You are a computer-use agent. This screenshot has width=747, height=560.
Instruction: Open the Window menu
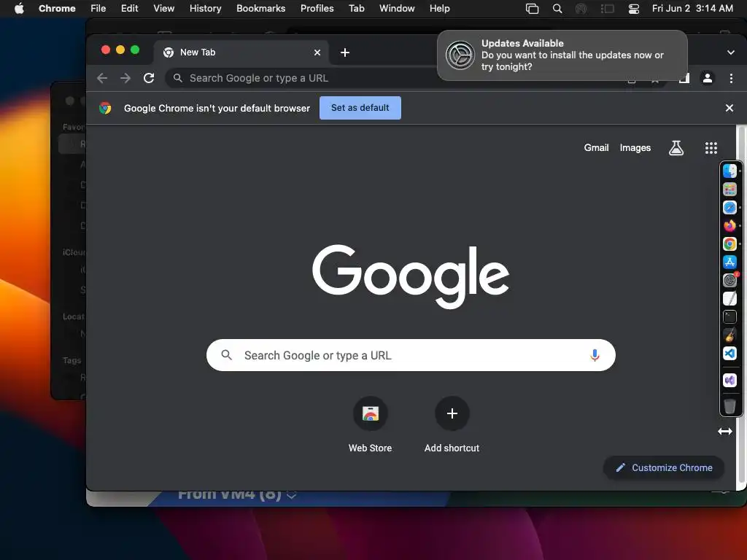coord(397,9)
